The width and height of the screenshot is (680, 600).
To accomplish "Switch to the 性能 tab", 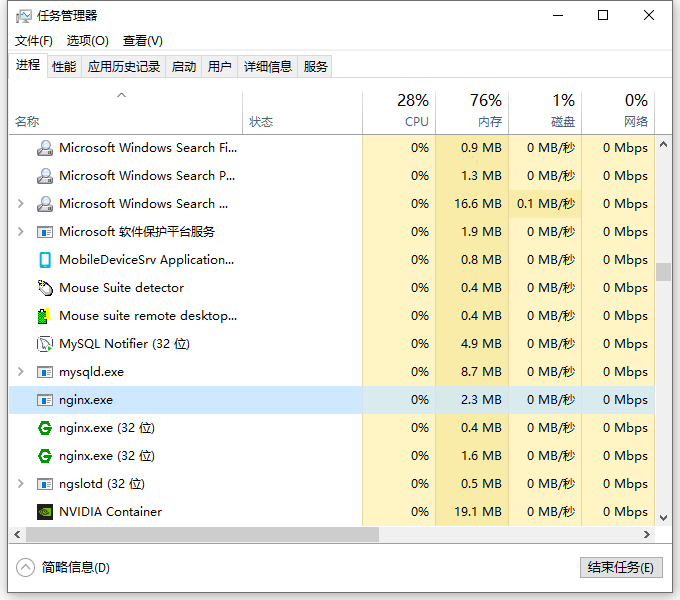I will coord(64,67).
